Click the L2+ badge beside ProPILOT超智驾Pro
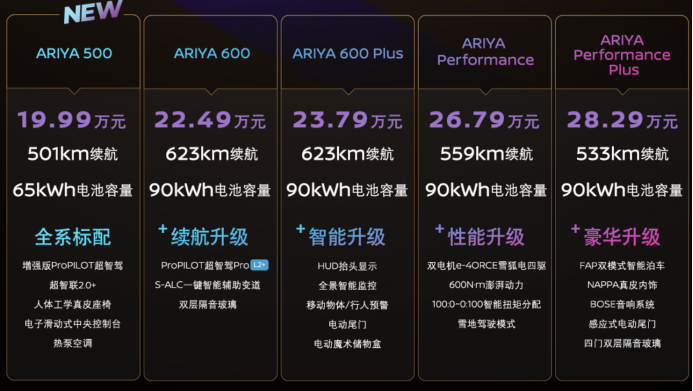 tap(259, 265)
